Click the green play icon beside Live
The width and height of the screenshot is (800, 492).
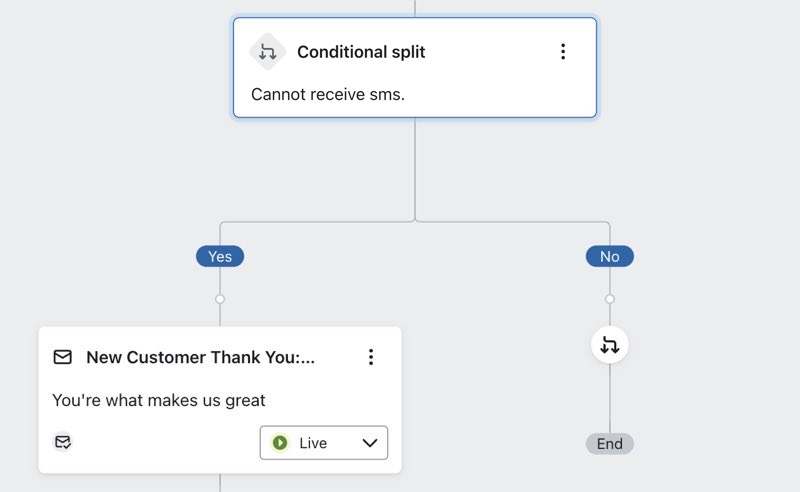point(280,443)
